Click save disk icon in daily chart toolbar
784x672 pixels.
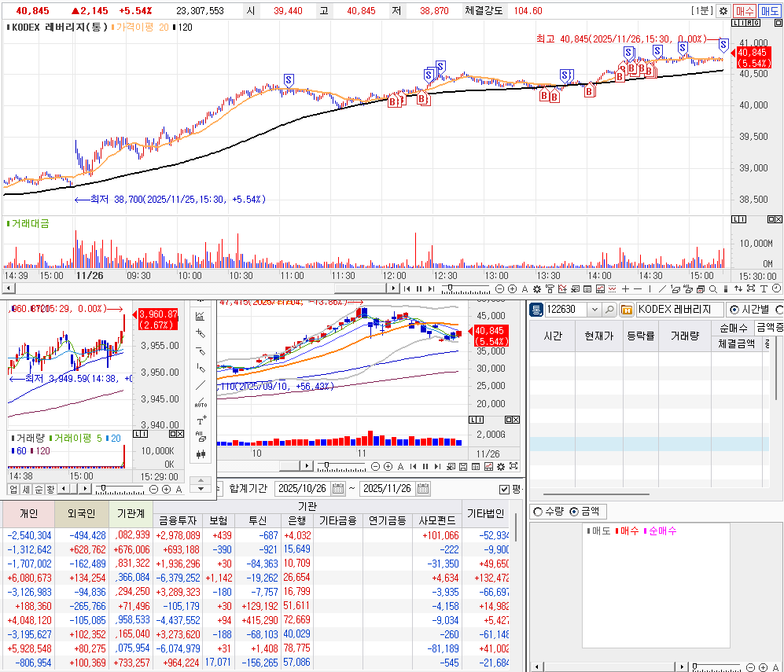[x=463, y=467]
